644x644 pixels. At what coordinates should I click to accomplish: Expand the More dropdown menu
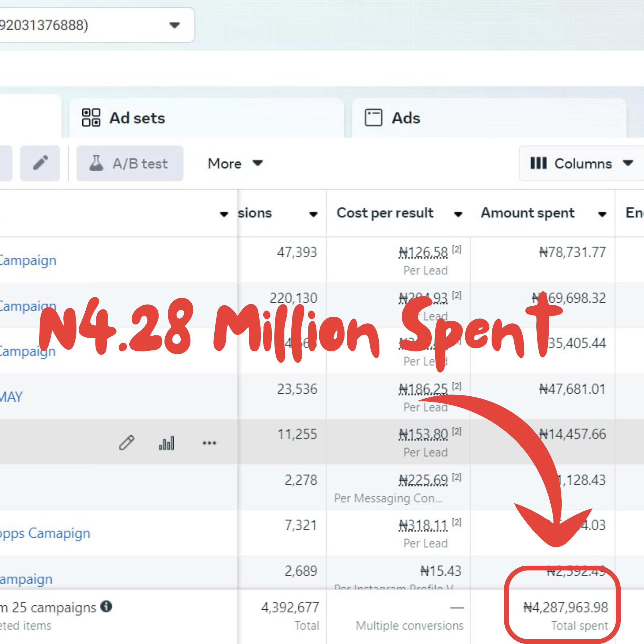click(235, 163)
